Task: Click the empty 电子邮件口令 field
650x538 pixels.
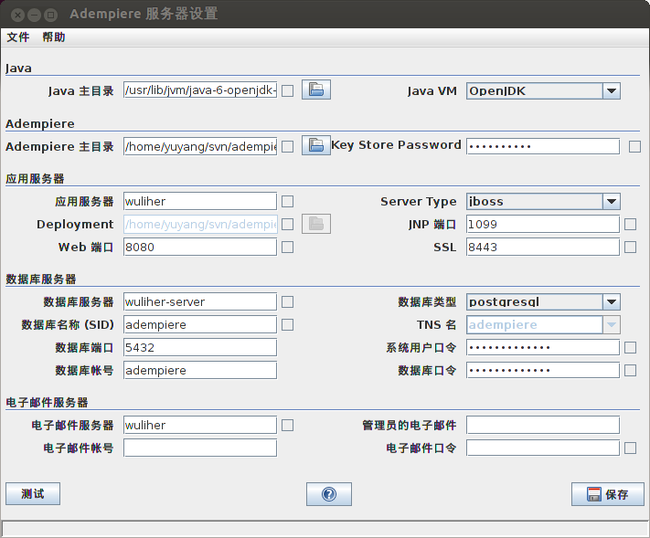Action: [x=543, y=448]
